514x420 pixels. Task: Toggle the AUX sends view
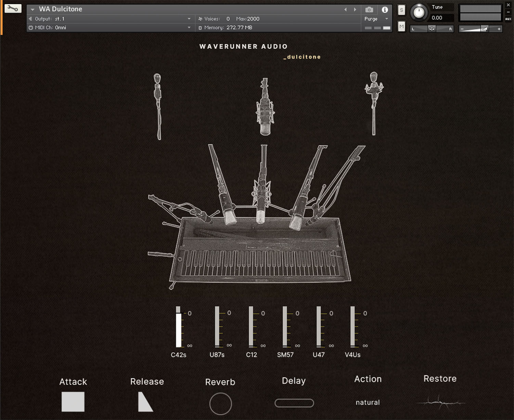(508, 19)
